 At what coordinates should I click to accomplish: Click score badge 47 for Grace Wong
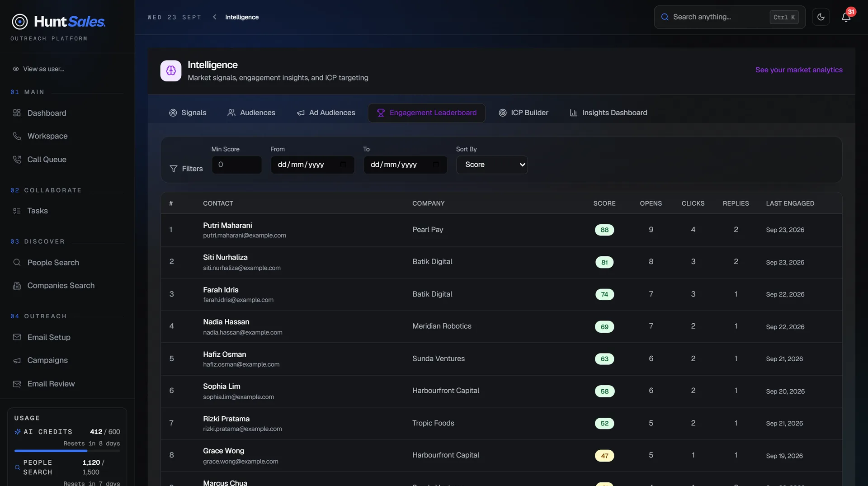click(x=604, y=456)
